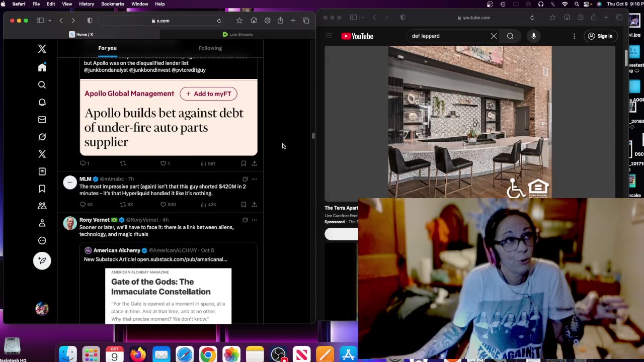Open the account avatar at the X sidebar bottom
Viewport: 644px width, 362px height.
tap(42, 309)
